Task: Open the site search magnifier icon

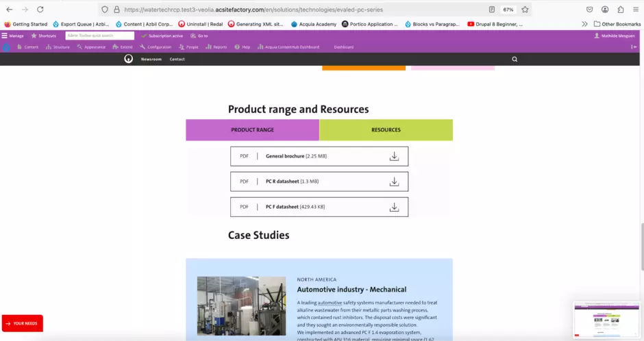Action: point(515,60)
